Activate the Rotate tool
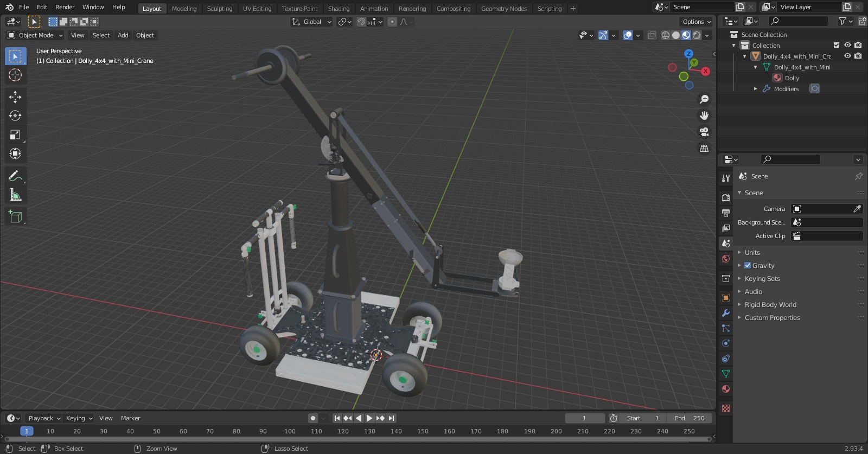The image size is (868, 454). coord(15,116)
